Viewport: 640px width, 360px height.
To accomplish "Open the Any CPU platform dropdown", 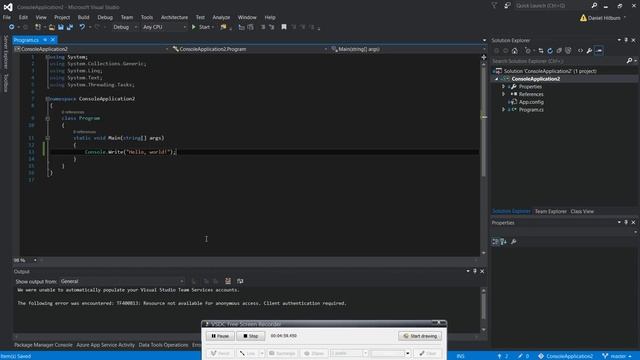I will tap(164, 27).
